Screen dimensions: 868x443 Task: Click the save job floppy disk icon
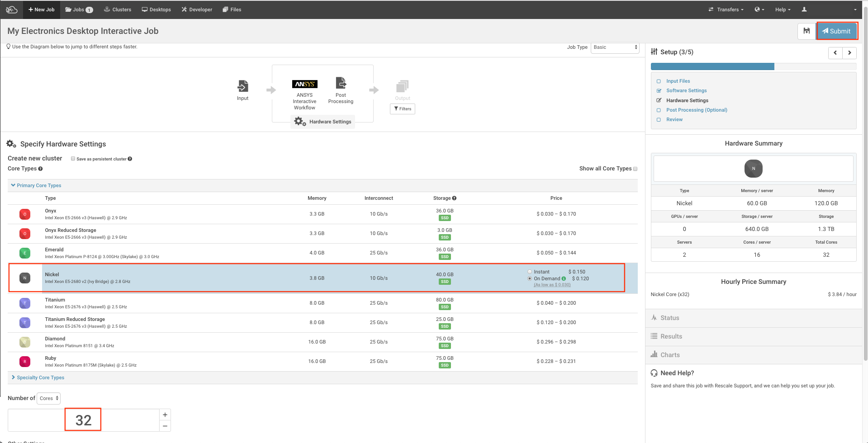pos(806,31)
